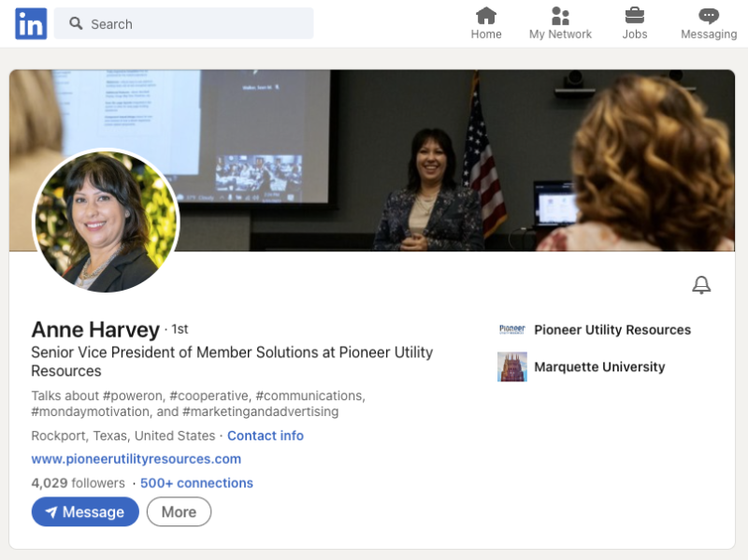
Task: View the 500+ connections link
Action: [x=196, y=483]
